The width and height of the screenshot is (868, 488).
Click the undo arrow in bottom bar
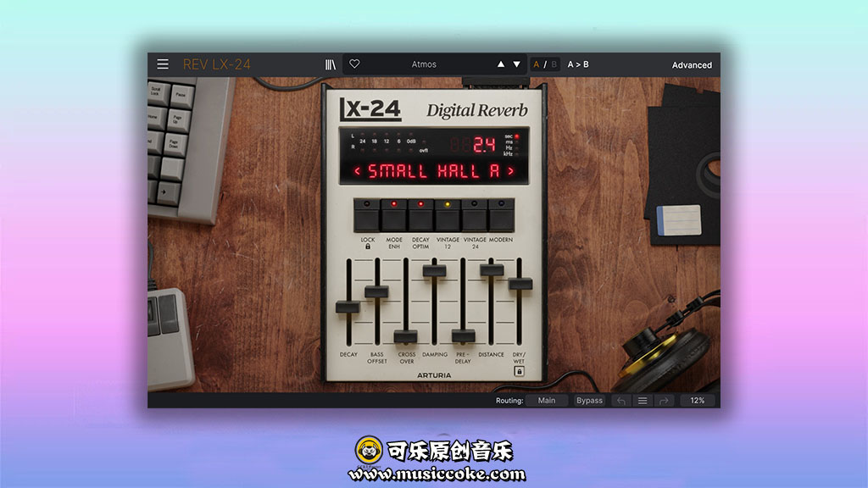pos(621,401)
